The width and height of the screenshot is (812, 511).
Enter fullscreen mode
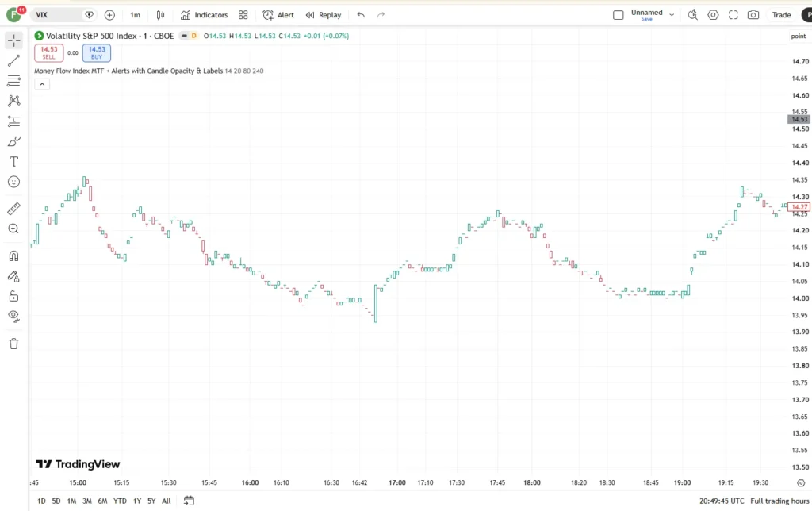(x=733, y=15)
